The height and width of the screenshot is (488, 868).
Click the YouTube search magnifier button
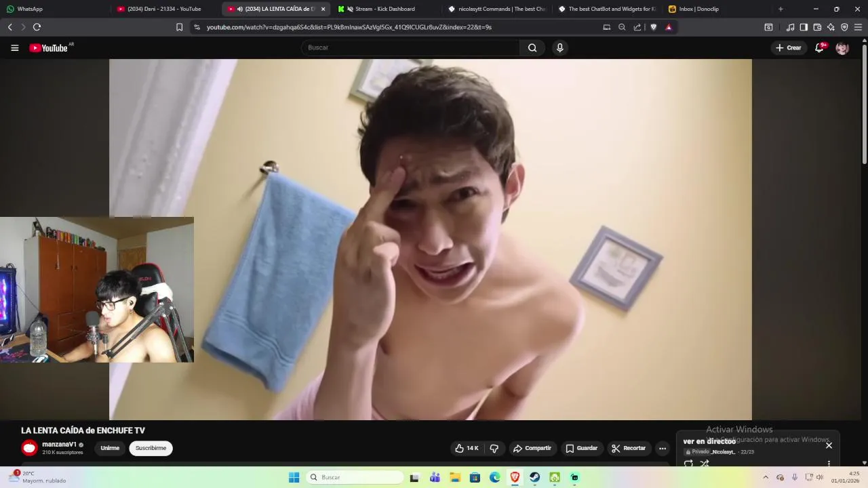(532, 47)
